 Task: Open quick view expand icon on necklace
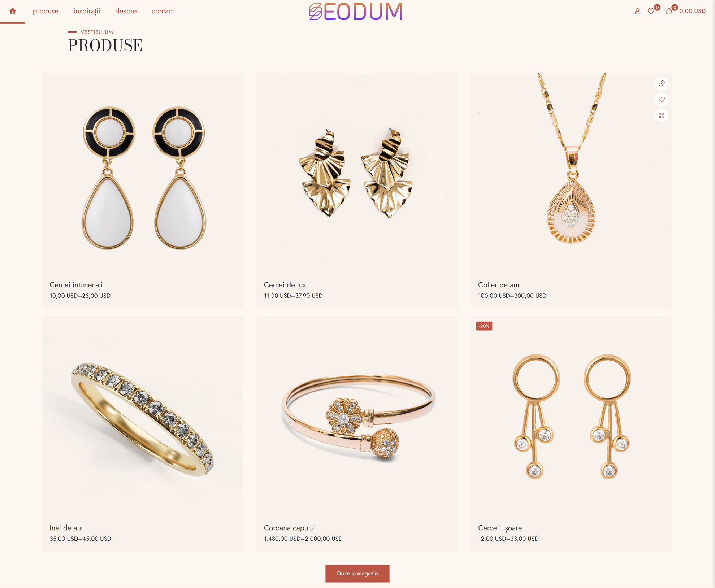[662, 116]
